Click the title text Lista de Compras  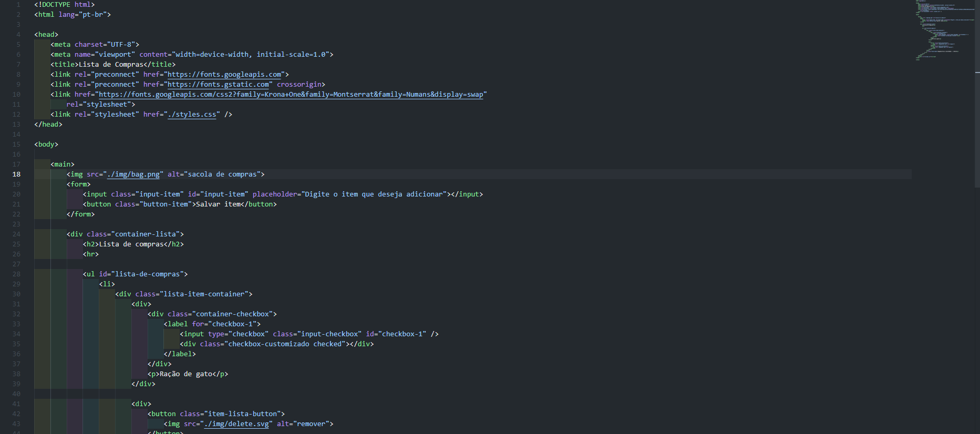pos(111,65)
